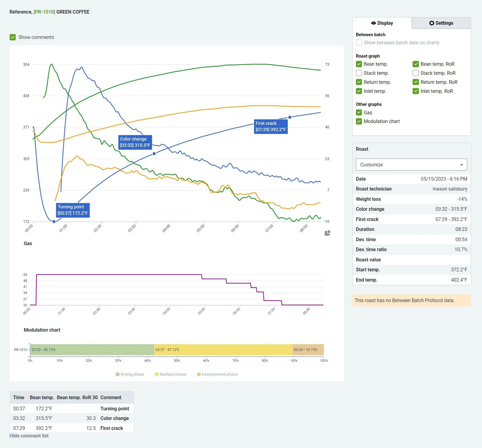Select the Color change comment row
The image size is (482, 448).
[71, 418]
